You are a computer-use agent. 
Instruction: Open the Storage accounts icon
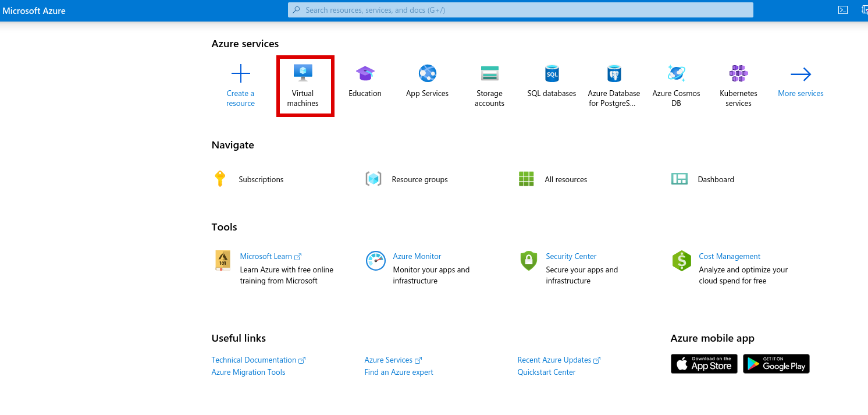click(489, 73)
